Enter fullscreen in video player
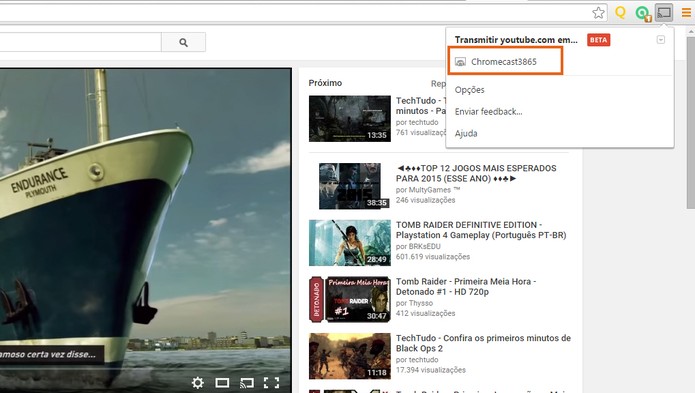Screen dimensions: 695x393 pos(271,382)
